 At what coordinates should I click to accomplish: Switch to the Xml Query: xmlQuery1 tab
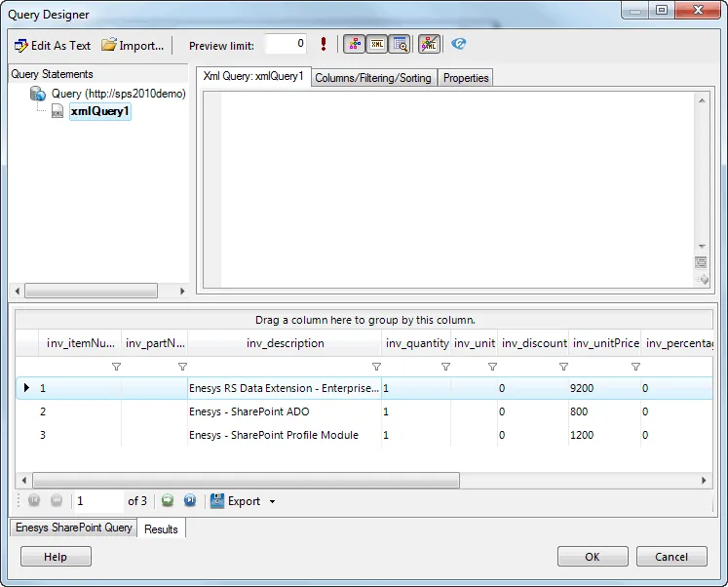[x=253, y=76]
